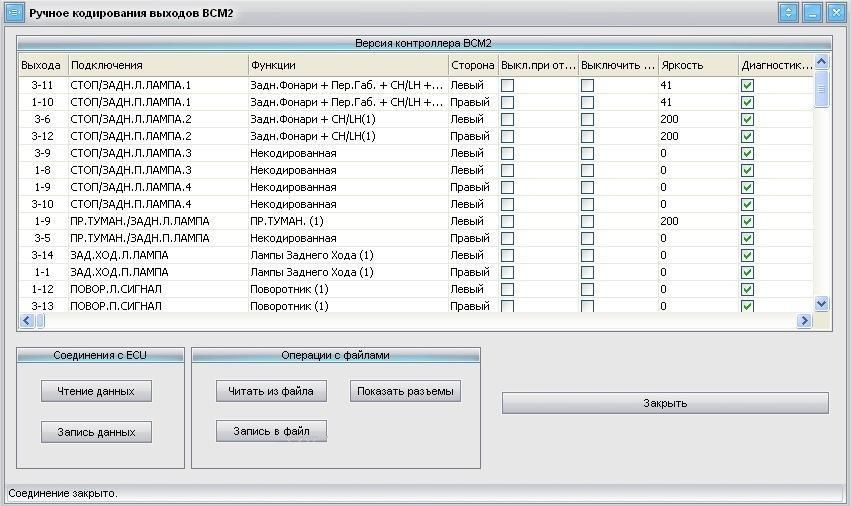Toggle 'Выкл.при от…' checkbox for row 3-9

(x=507, y=153)
